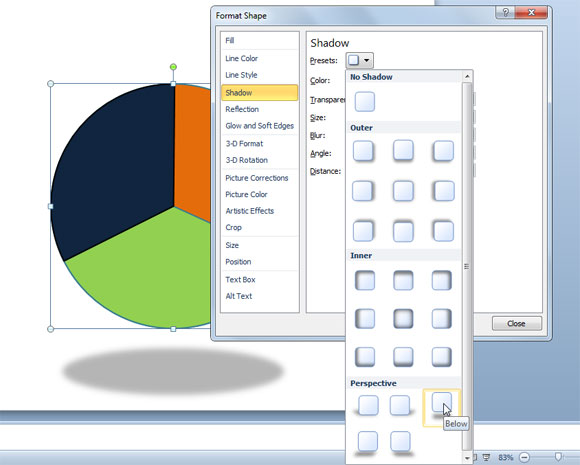
Task: Apply the Below perspective shadow preset
Action: pyautogui.click(x=442, y=406)
